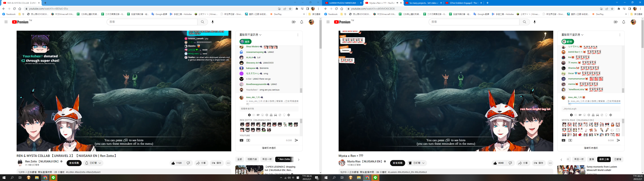Dislike the Ren & Mysta collab video
The height and width of the screenshot is (181, 644).
click(188, 163)
